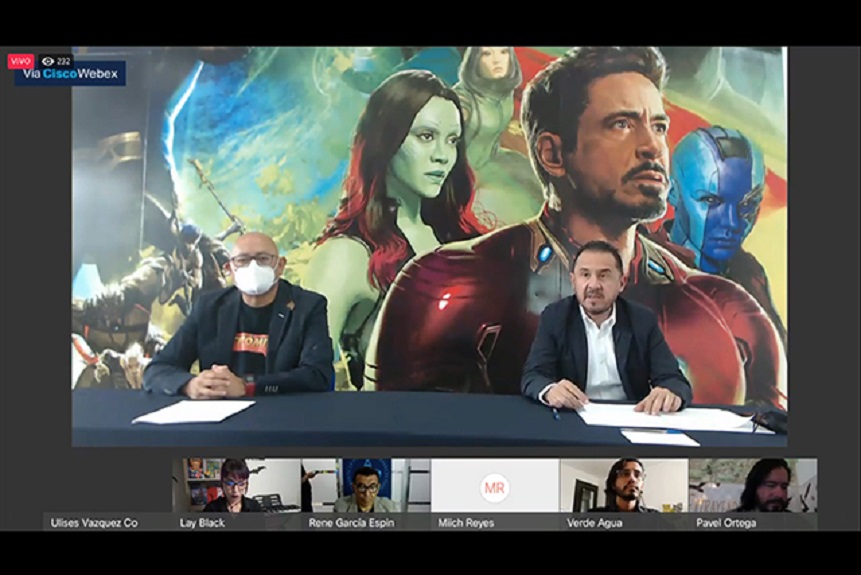The width and height of the screenshot is (861, 575).
Task: Open Lay Black's video thumbnail
Action: point(237,485)
